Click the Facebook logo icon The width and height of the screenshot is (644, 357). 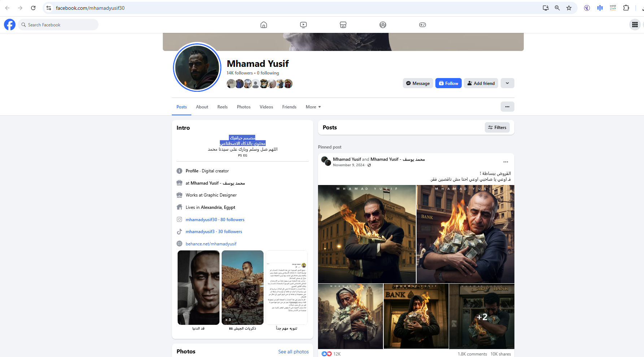click(10, 25)
